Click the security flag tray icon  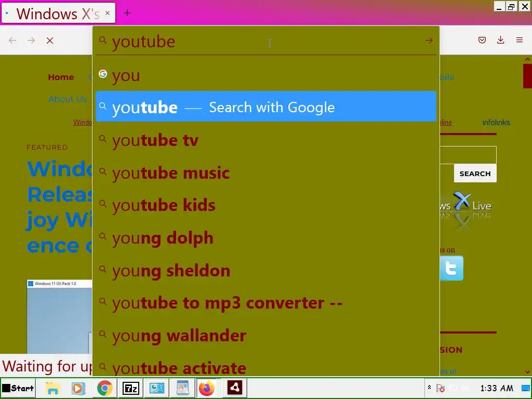coord(441,388)
